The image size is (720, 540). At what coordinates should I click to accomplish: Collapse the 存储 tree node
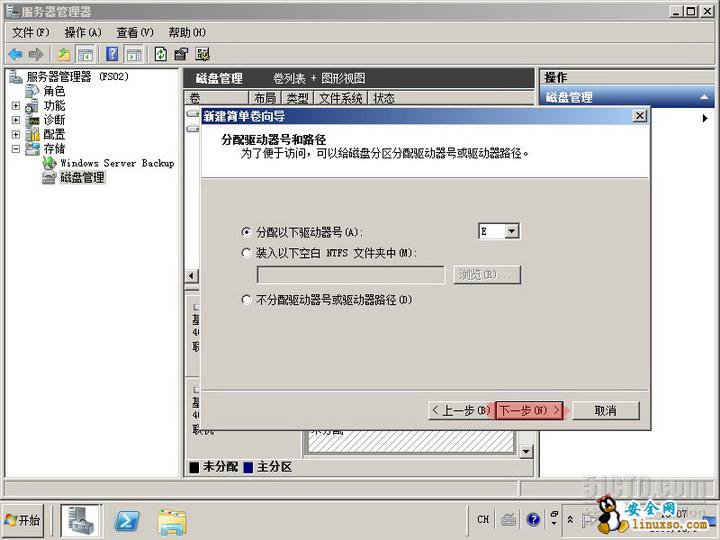[x=16, y=149]
